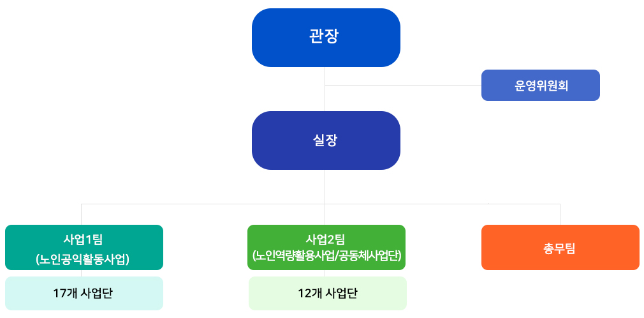
Task: Click the 관장 box at the top
Action: [326, 38]
